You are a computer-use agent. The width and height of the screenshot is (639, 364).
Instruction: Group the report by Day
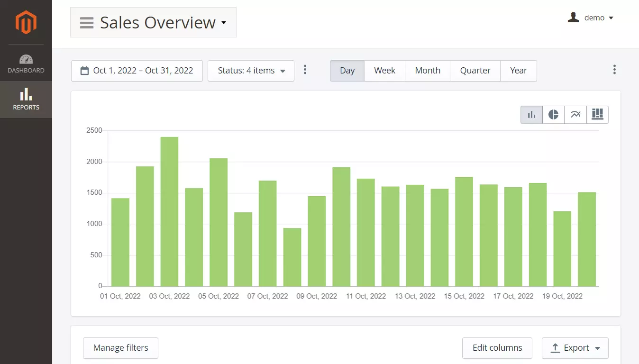click(347, 71)
